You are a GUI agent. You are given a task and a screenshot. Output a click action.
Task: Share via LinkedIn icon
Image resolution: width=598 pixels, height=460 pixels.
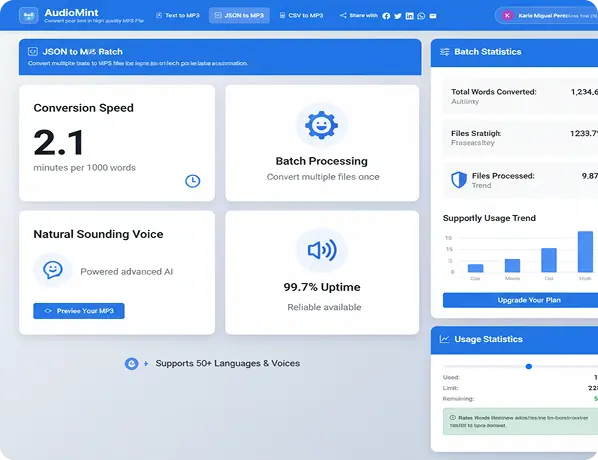409,16
